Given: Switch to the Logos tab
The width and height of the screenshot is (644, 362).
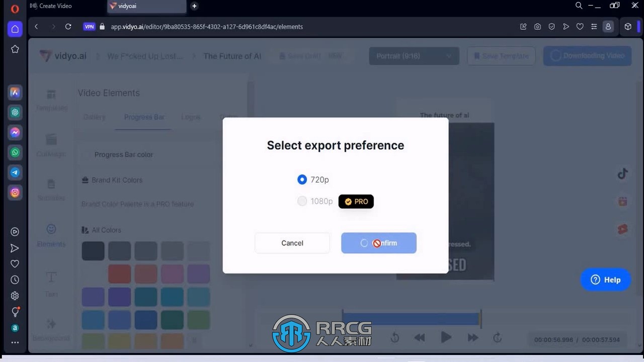Looking at the screenshot, I should pyautogui.click(x=191, y=117).
